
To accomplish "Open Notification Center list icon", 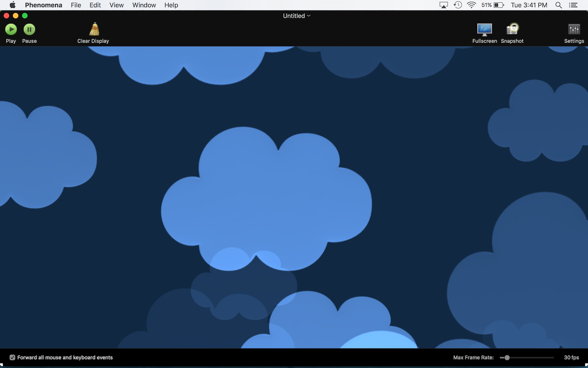I will point(573,5).
